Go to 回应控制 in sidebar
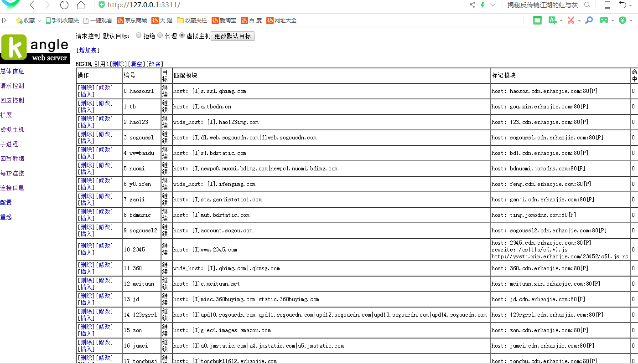The width and height of the screenshot is (638, 364). [12, 100]
